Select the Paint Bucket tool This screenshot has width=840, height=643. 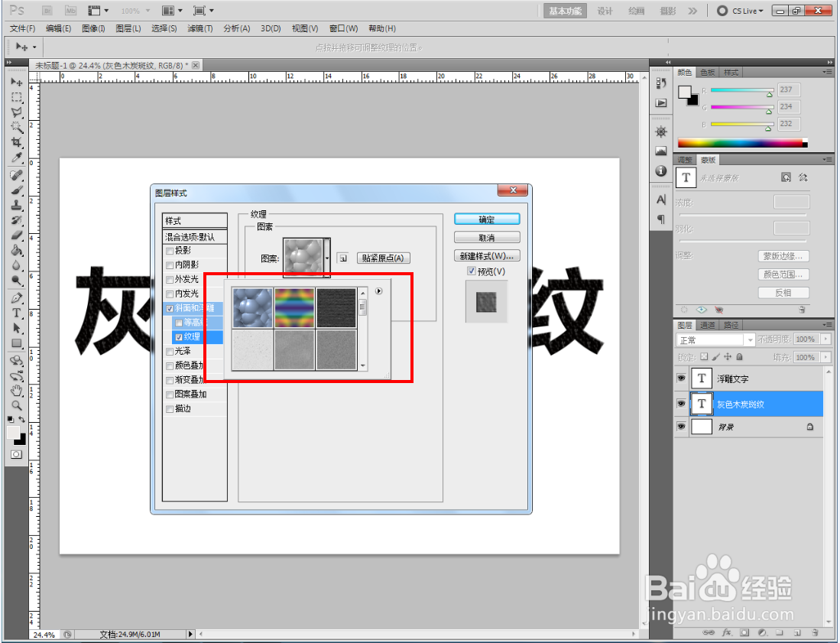point(17,250)
